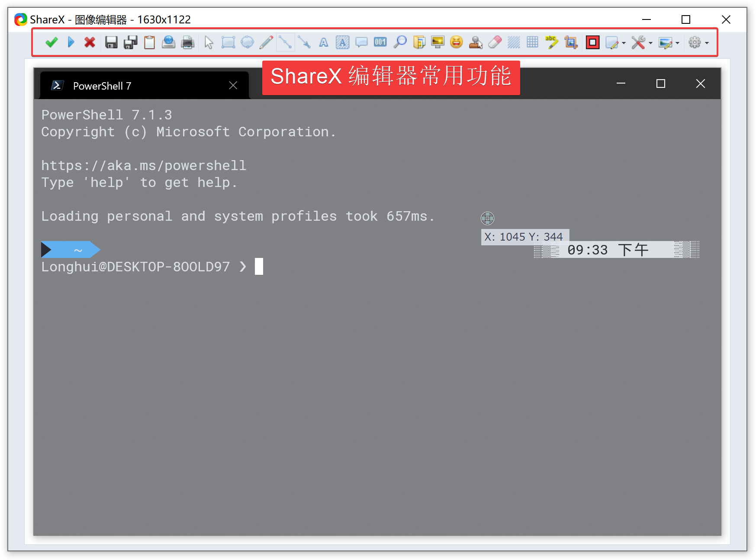Select the Ellipse drawing tool
This screenshot has height=560, width=756.
[x=247, y=42]
